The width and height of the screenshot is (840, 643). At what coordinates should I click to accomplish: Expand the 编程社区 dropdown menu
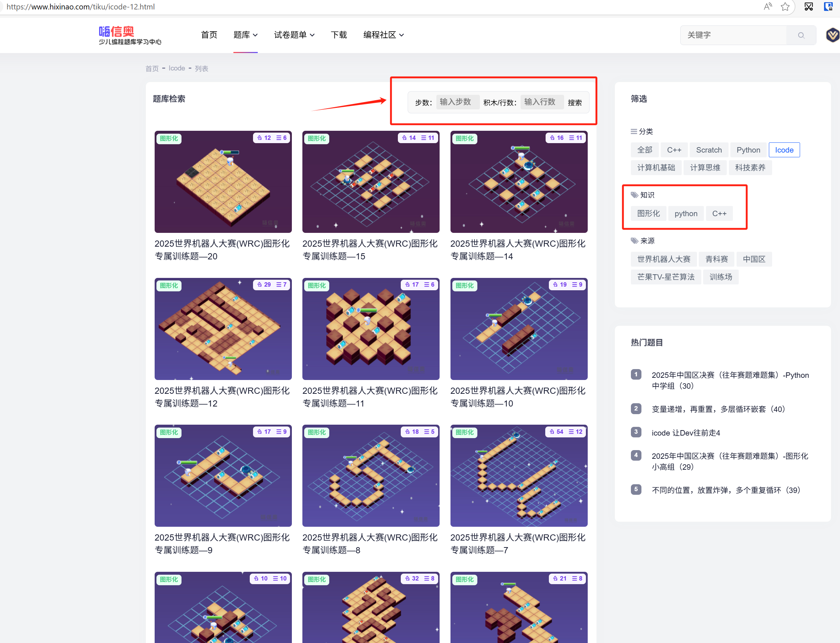click(383, 35)
